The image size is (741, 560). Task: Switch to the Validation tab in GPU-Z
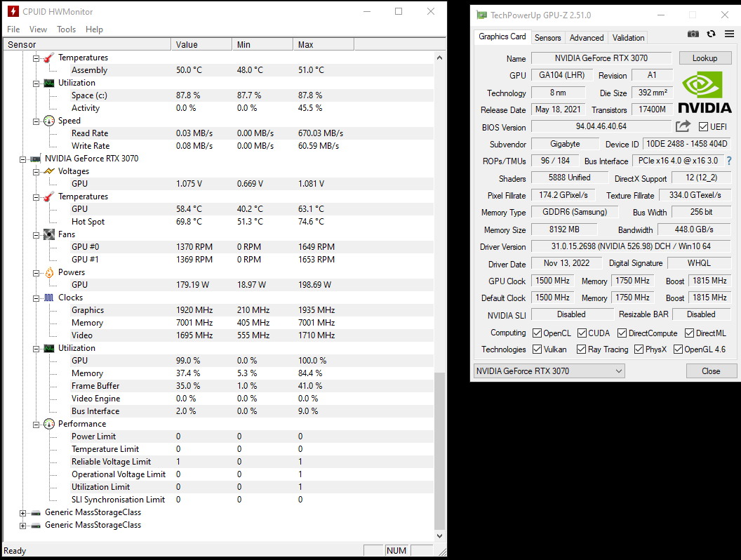(628, 38)
